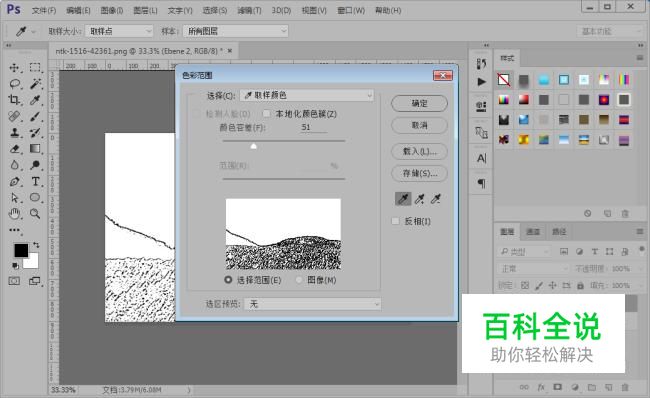Click the 颜色容差 value field showing 51
The image size is (650, 398).
tap(313, 127)
